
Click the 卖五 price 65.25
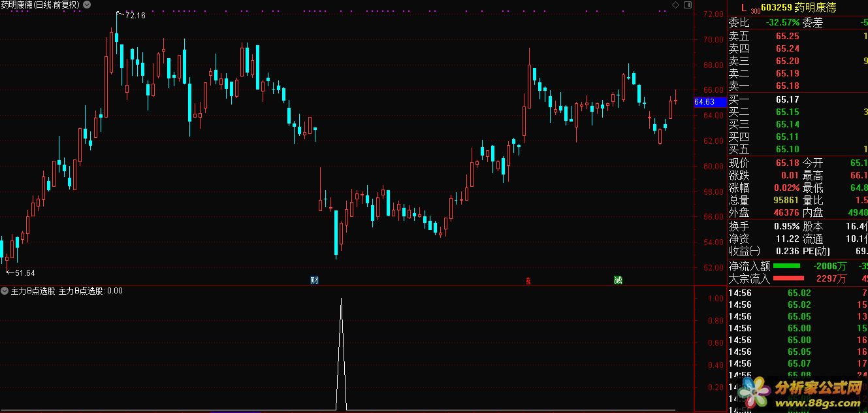787,36
